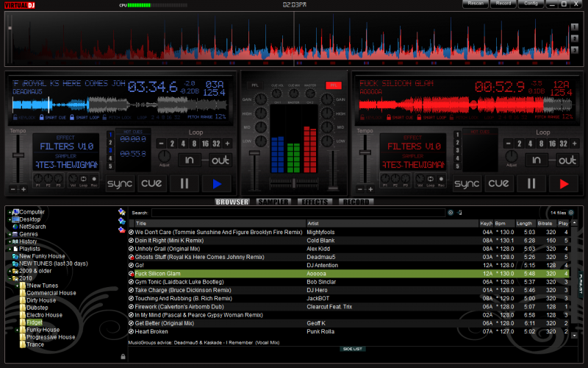Click the add virtual folder icon
Viewport: 588px width, 368px height.
click(x=121, y=221)
